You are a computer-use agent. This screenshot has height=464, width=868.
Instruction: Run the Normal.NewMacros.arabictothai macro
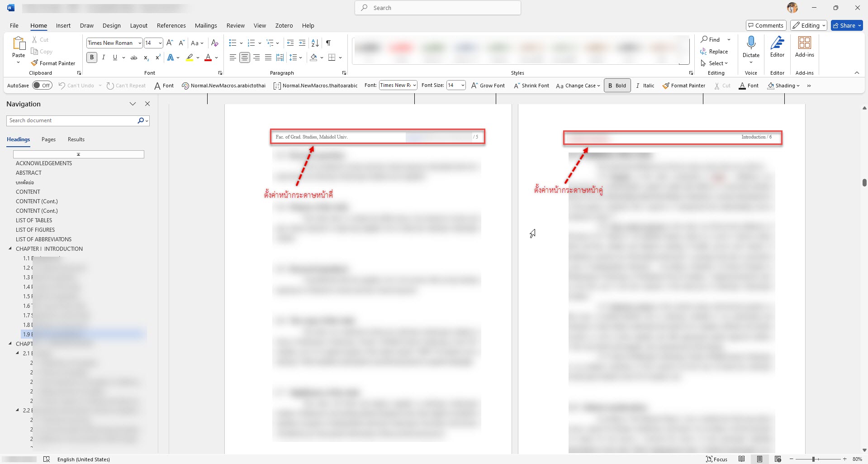point(223,85)
